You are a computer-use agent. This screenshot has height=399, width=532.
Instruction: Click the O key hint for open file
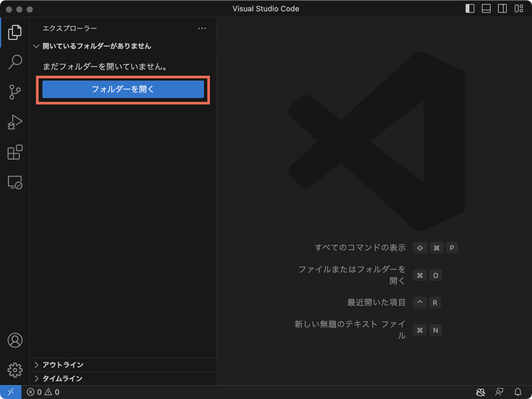tap(436, 275)
